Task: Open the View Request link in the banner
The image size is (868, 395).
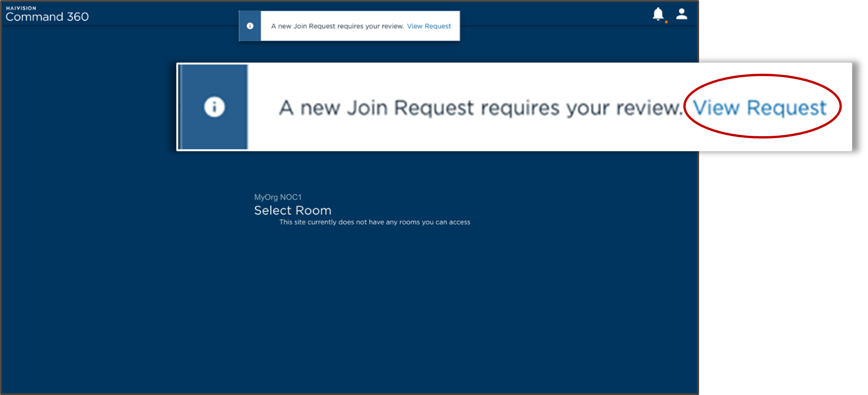Action: (x=429, y=26)
